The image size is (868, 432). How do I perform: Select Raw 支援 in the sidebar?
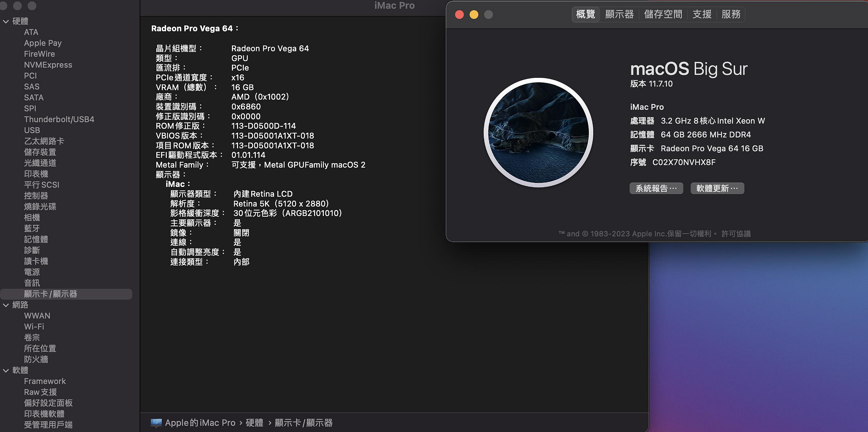(40, 392)
